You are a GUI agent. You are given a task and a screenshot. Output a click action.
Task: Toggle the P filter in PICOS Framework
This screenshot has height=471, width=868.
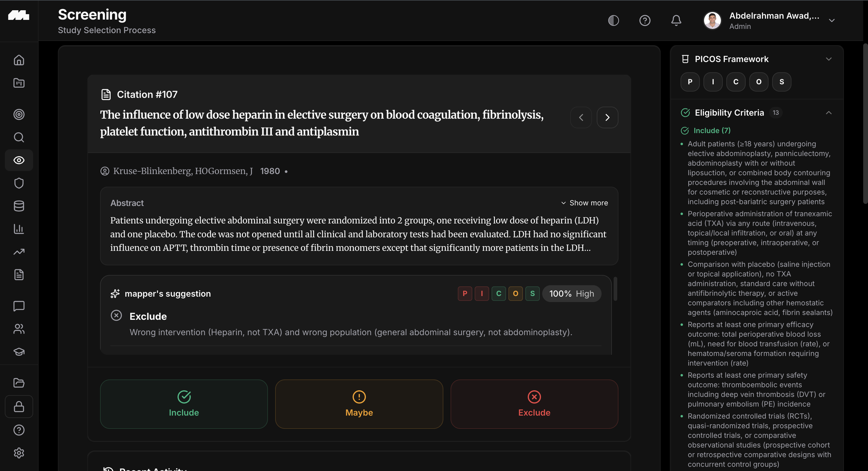click(x=690, y=82)
